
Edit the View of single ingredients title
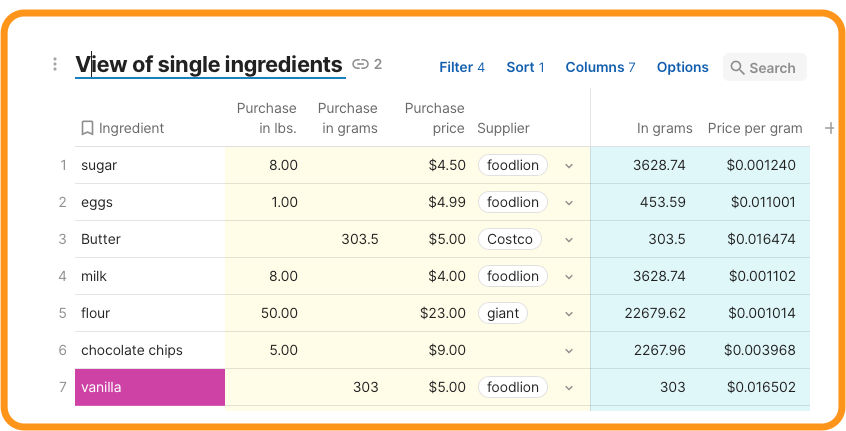(210, 65)
